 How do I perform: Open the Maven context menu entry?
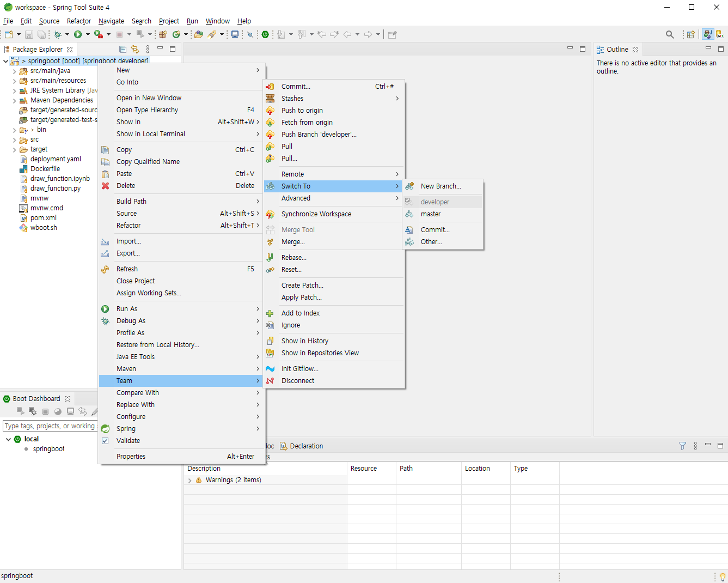182,369
